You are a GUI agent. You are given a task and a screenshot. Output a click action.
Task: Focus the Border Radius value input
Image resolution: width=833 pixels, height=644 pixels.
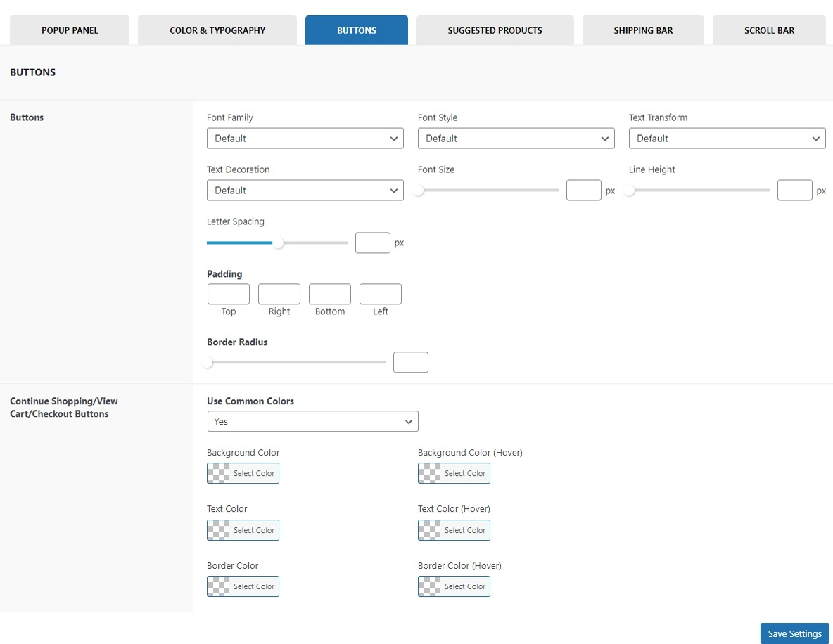pyautogui.click(x=411, y=362)
